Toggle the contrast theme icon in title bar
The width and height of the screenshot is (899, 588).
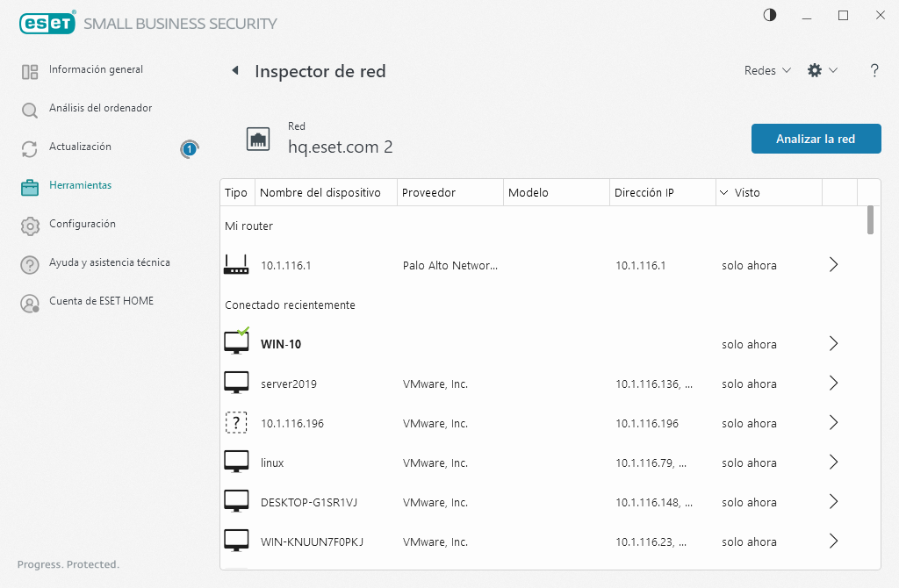point(770,15)
